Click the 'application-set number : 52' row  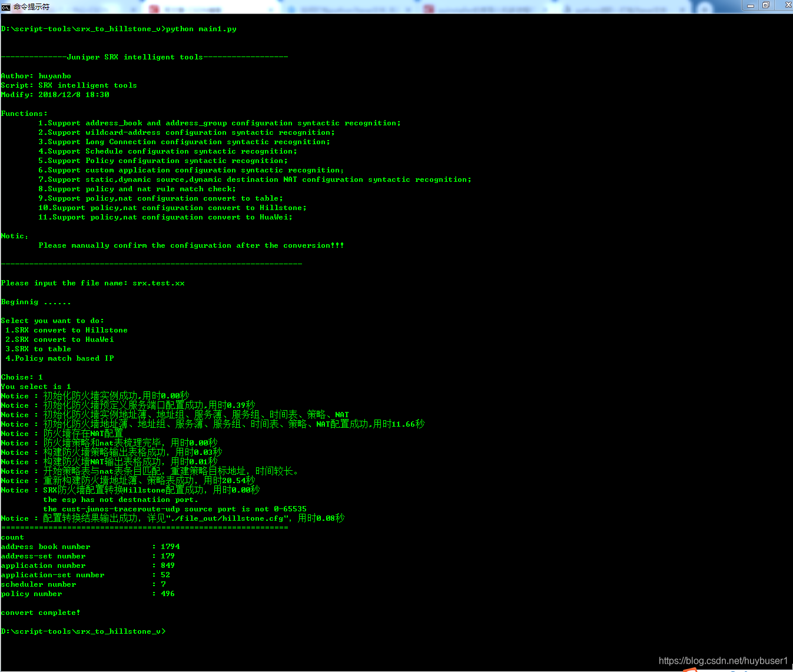[x=86, y=575]
